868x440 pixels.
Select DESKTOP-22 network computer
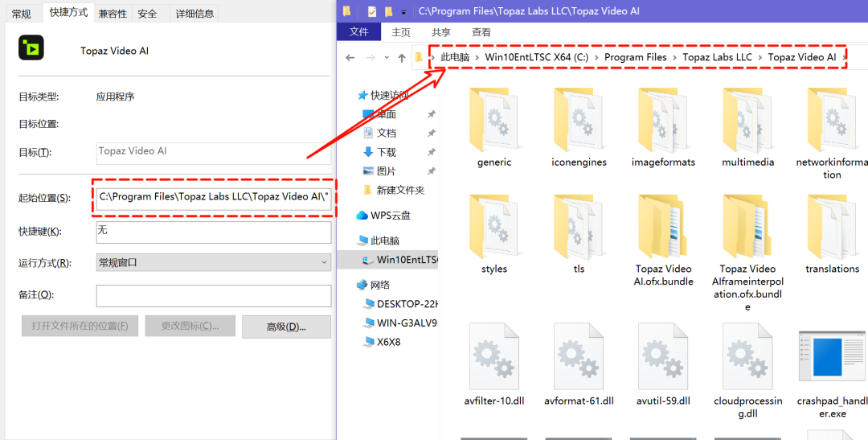400,304
